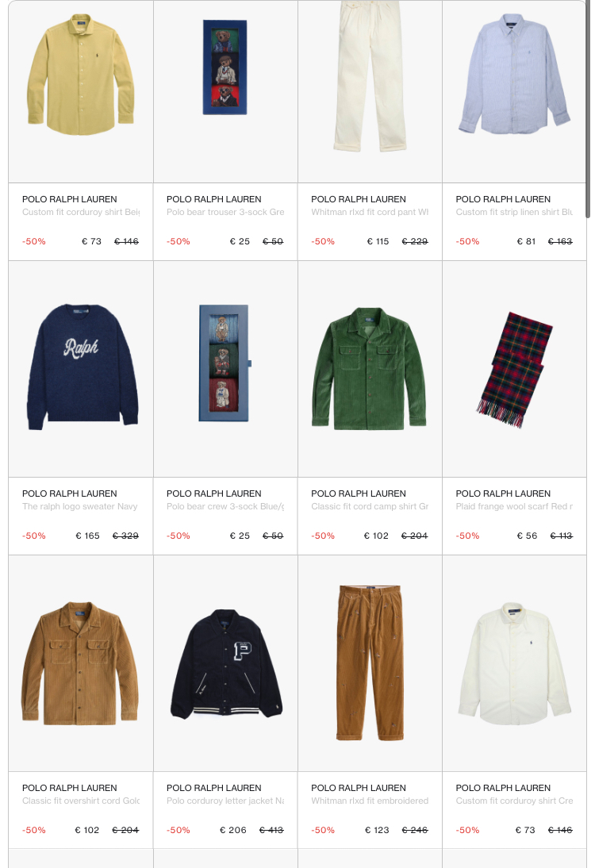Select the blue striped linen shirt image

pyautogui.click(x=514, y=74)
